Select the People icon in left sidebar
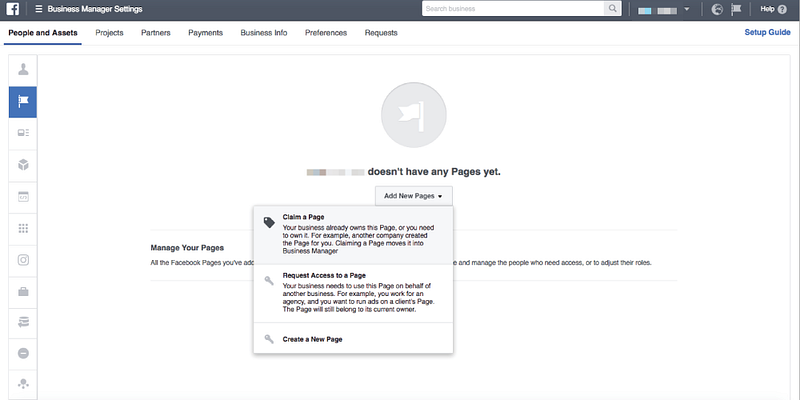800x400 pixels. tap(23, 69)
